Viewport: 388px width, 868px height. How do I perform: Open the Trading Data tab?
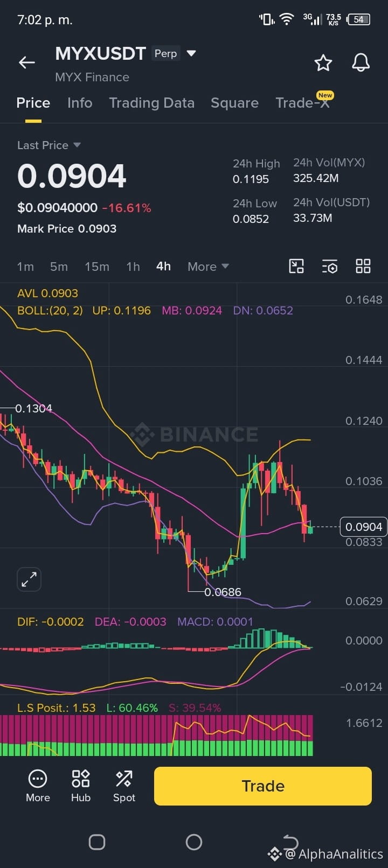click(x=151, y=103)
